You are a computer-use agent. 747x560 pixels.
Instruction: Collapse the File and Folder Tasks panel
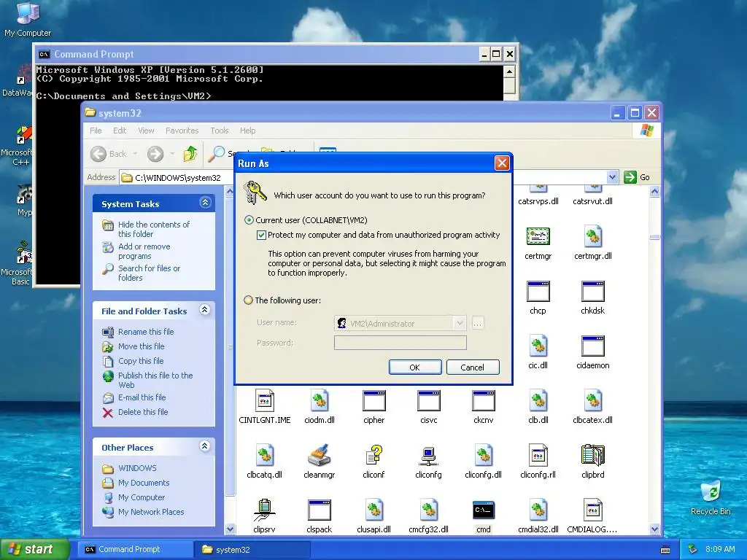(x=205, y=310)
